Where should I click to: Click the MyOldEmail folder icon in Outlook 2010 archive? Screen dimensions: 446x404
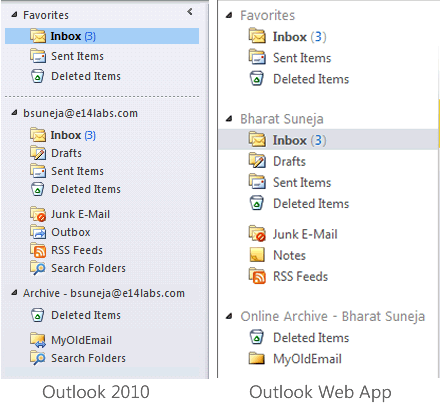(38, 340)
